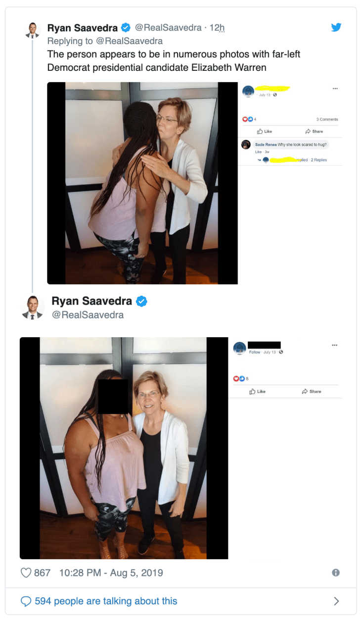Open the ellipsis menu on second Facebook post

tap(334, 345)
